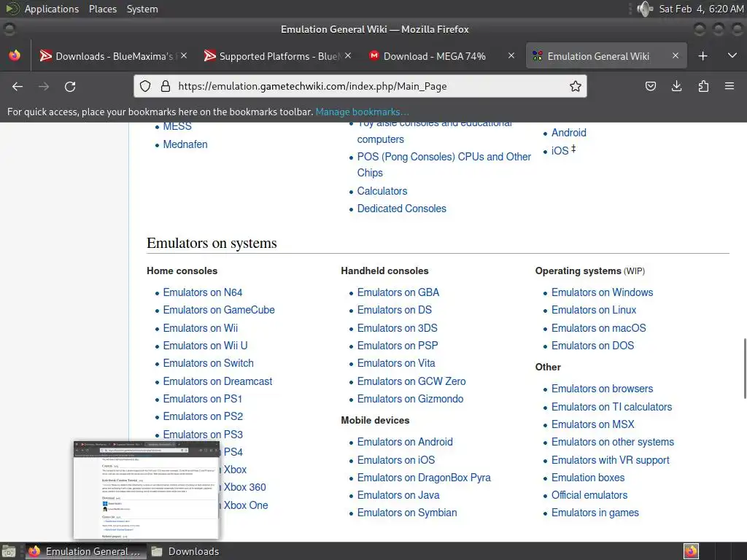Viewport: 747px width, 560px height.
Task: Go back using the browser back arrow
Action: point(18,86)
